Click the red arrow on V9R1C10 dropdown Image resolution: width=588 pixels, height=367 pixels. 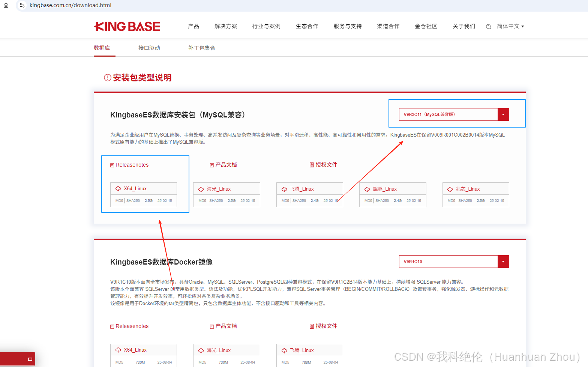tap(503, 262)
